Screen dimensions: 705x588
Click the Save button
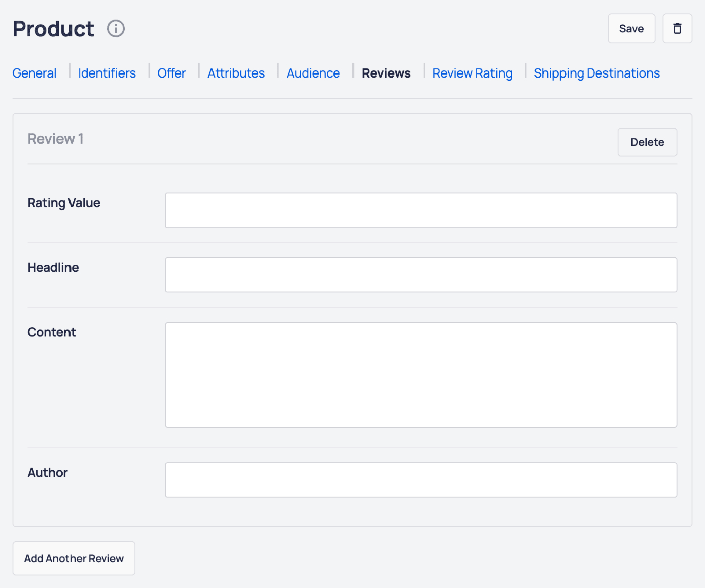click(x=631, y=28)
